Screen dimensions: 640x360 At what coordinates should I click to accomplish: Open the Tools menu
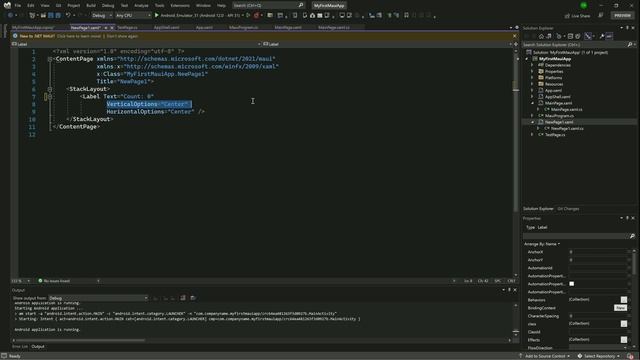pyautogui.click(x=159, y=6)
